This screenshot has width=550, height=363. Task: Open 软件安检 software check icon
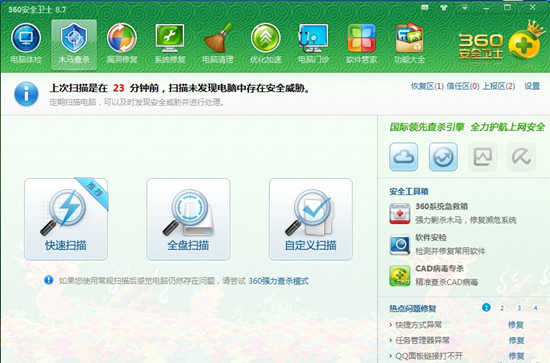(400, 245)
